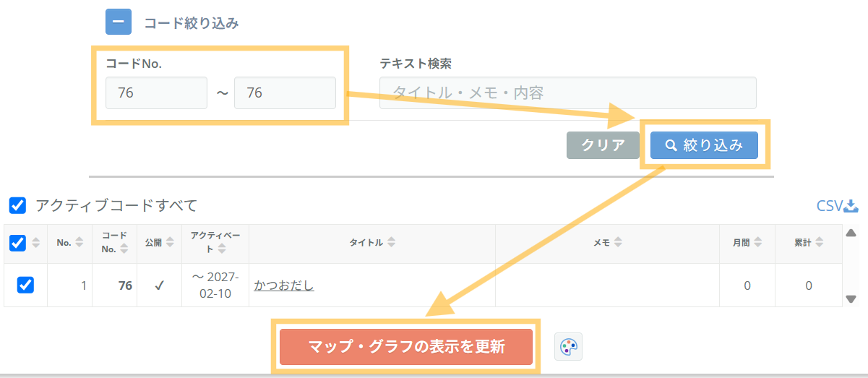Sort by タイトル column arrows
The image size is (868, 378).
tap(391, 243)
